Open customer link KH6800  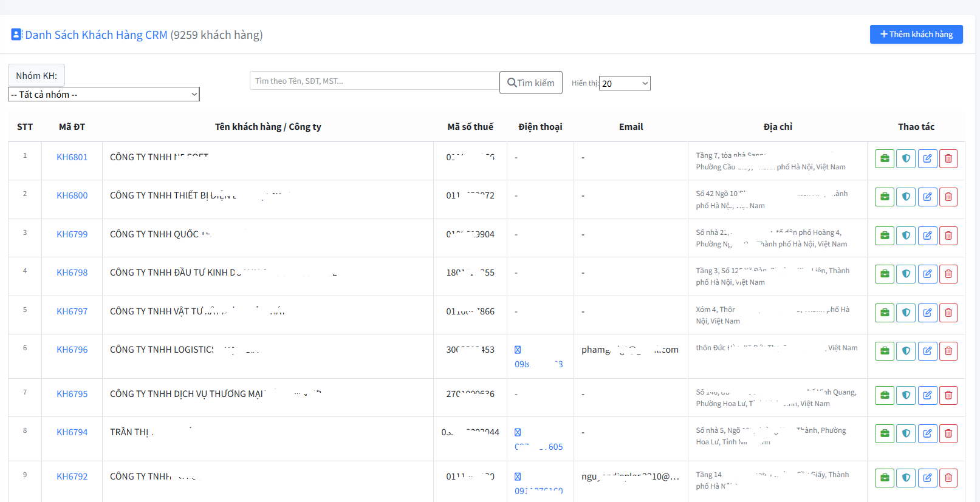click(72, 195)
